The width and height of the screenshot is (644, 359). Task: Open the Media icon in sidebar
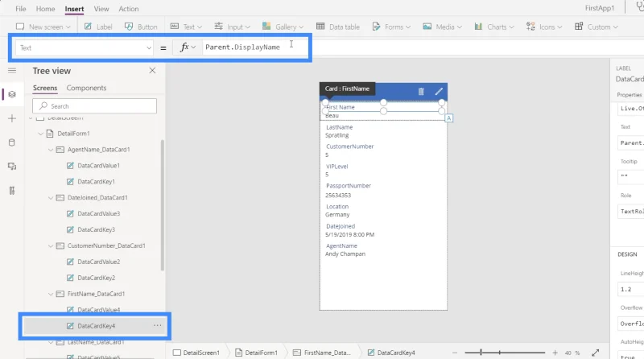(x=12, y=167)
